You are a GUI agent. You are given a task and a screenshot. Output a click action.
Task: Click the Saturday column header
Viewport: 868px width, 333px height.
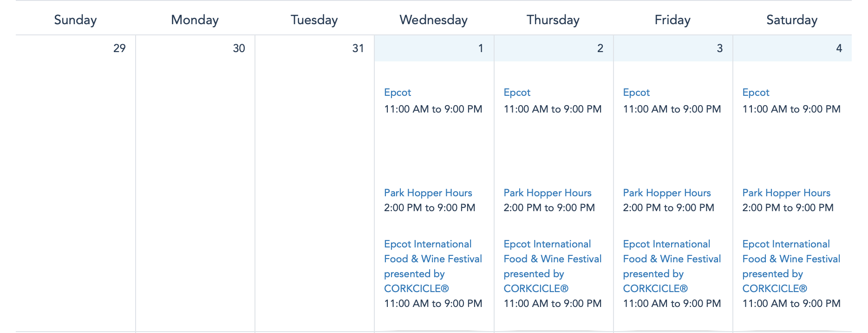tap(792, 20)
